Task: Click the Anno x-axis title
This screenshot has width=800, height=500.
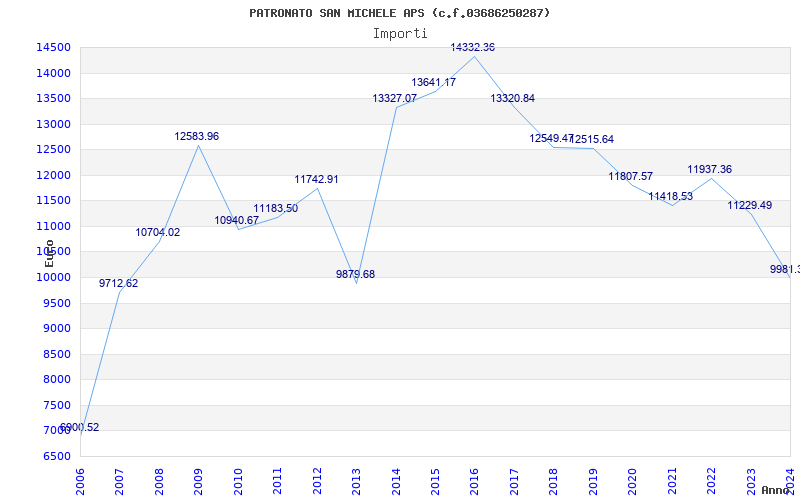Action: pos(775,490)
